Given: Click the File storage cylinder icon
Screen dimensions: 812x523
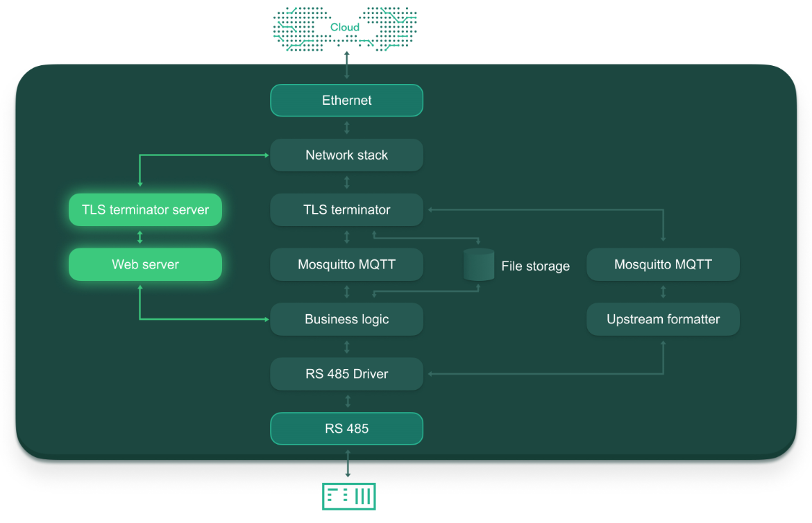Looking at the screenshot, I should pos(479,265).
